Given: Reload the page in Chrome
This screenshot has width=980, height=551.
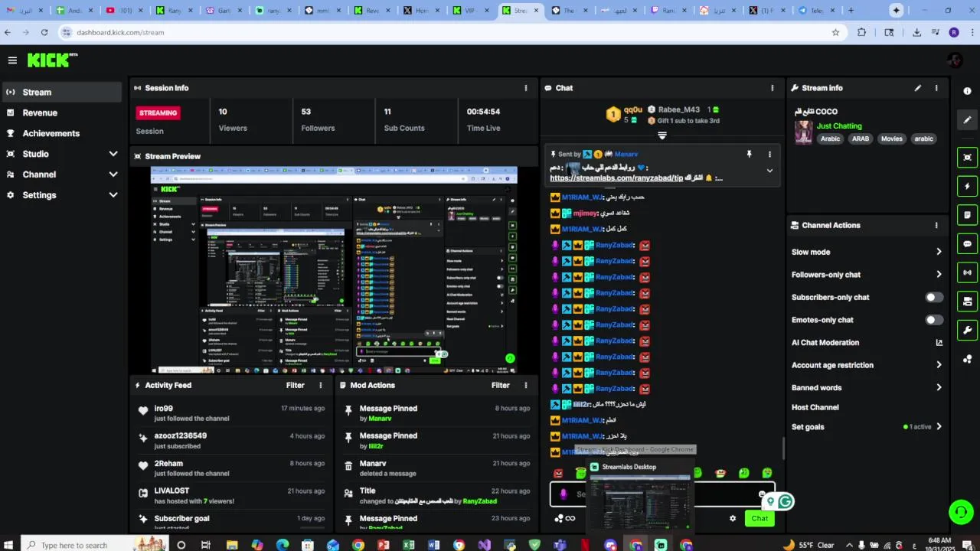Looking at the screenshot, I should [x=44, y=32].
